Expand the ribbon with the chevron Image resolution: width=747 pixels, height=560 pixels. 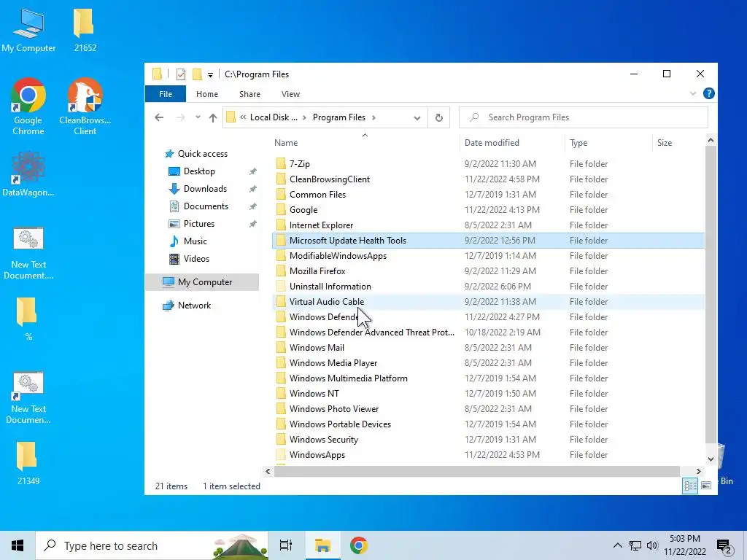coord(693,94)
